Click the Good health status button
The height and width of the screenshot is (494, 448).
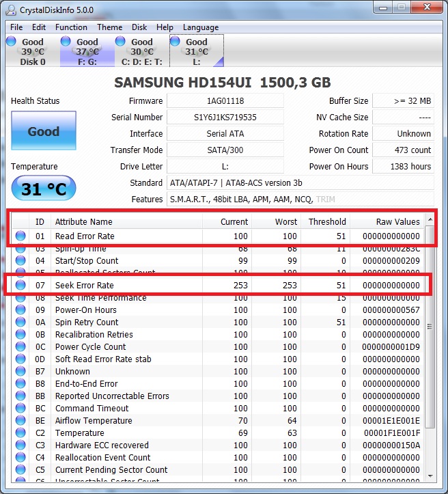pyautogui.click(x=44, y=131)
